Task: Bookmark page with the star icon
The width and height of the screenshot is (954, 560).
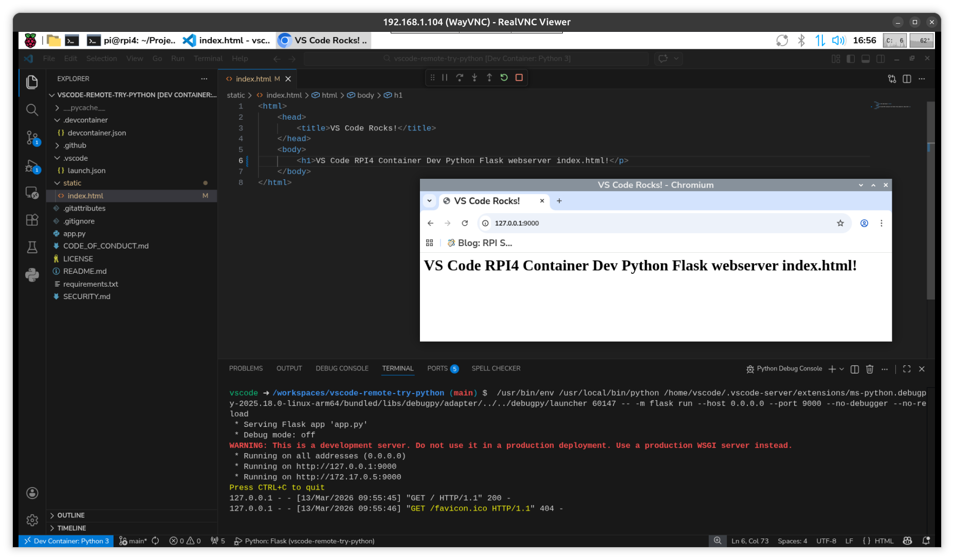Action: click(x=840, y=223)
